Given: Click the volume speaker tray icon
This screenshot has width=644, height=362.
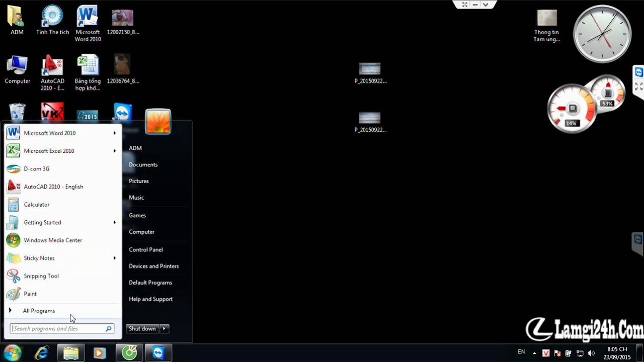Looking at the screenshot, I should (x=591, y=353).
